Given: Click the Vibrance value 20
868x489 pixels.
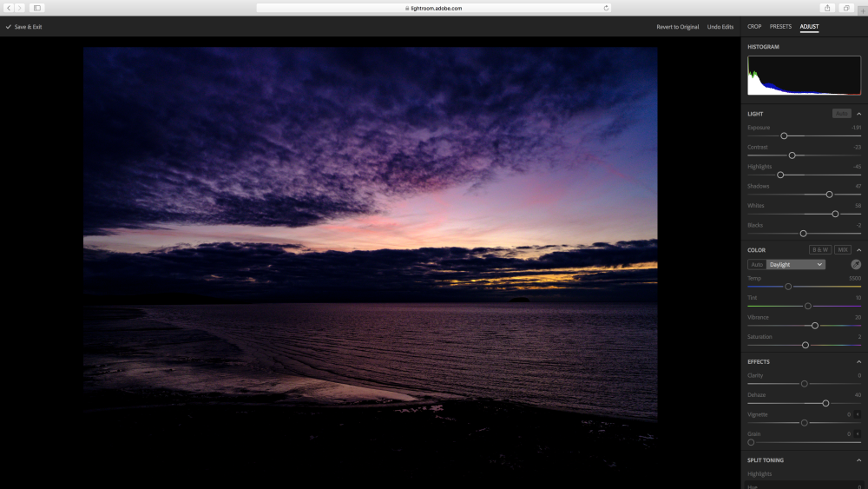Looking at the screenshot, I should coord(858,317).
